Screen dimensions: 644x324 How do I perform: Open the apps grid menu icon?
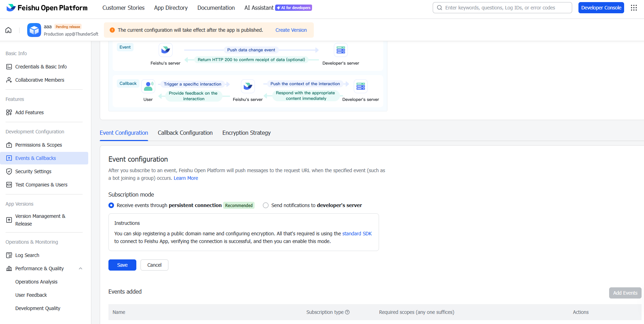(634, 8)
